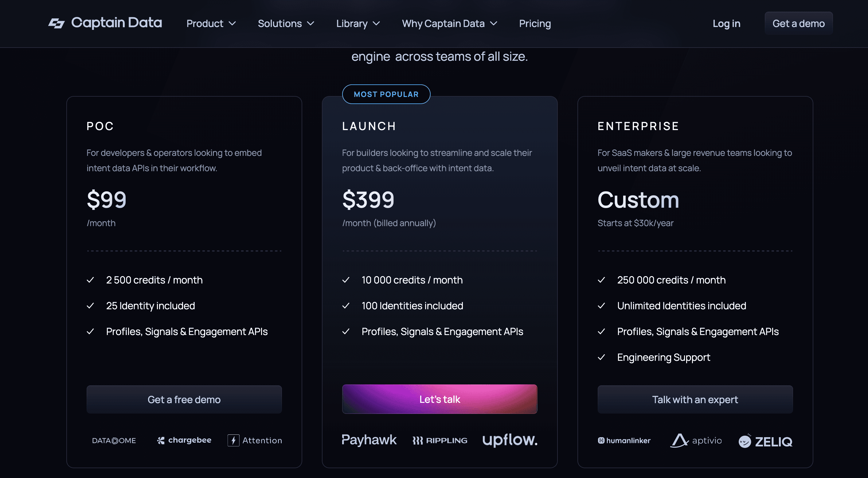Click the Get a free demo button
The height and width of the screenshot is (478, 868).
(184, 399)
